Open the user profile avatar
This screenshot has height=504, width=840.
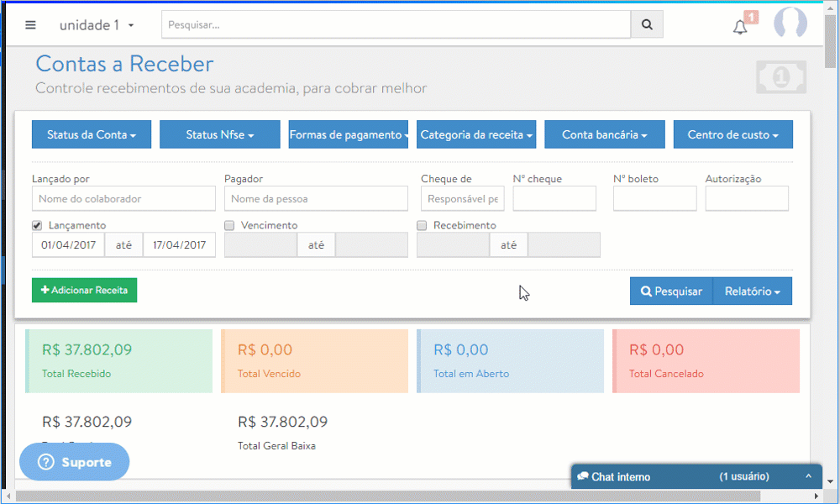pos(790,24)
